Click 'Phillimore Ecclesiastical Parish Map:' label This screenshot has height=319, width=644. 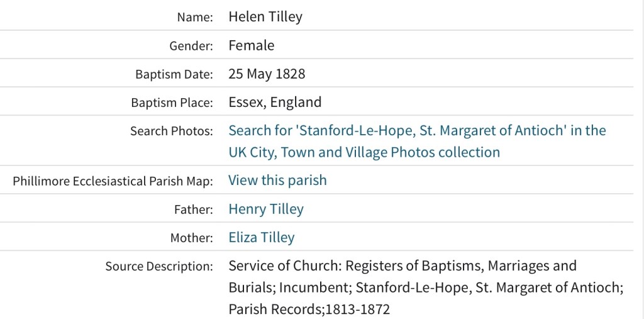113,181
